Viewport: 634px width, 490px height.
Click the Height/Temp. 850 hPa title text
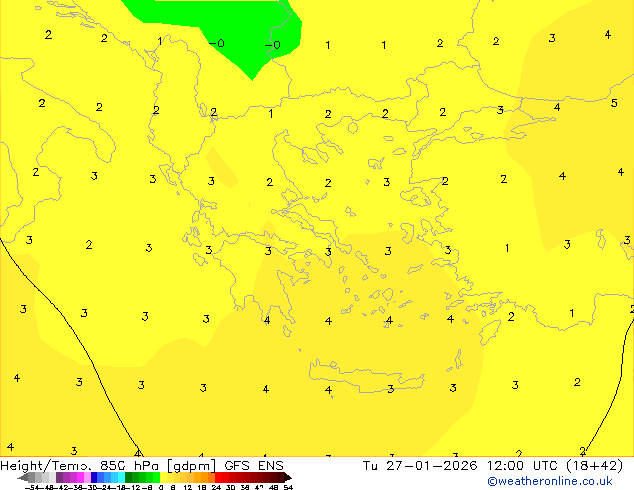click(80, 466)
